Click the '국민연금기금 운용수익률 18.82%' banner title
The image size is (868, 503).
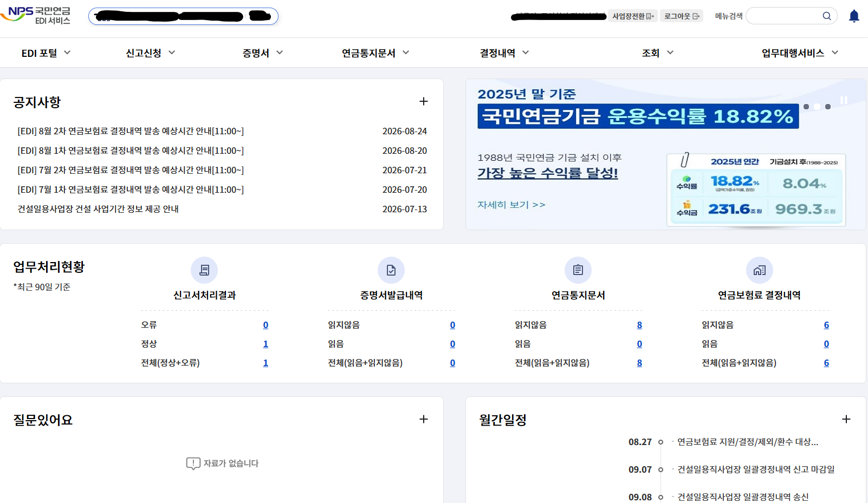tap(638, 116)
